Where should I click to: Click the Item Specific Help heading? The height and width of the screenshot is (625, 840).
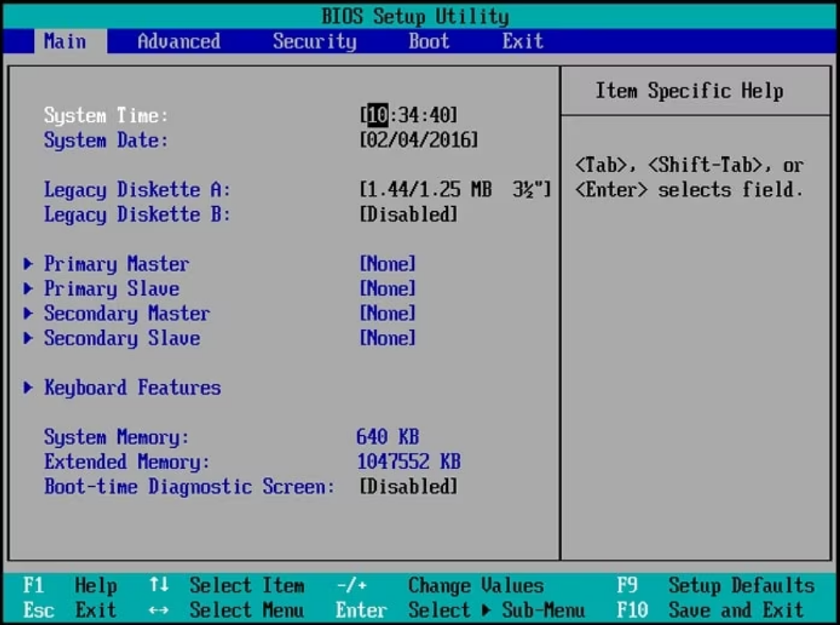pyautogui.click(x=690, y=91)
